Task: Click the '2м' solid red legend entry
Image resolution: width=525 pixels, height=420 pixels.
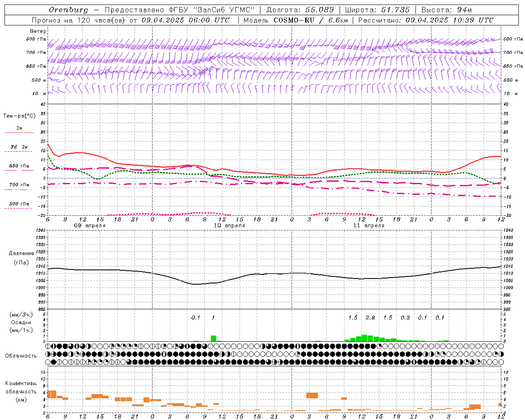Action: 19,128
